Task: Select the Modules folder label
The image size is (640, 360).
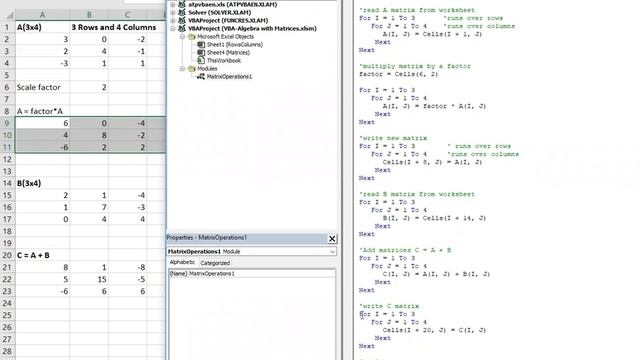Action: 207,69
